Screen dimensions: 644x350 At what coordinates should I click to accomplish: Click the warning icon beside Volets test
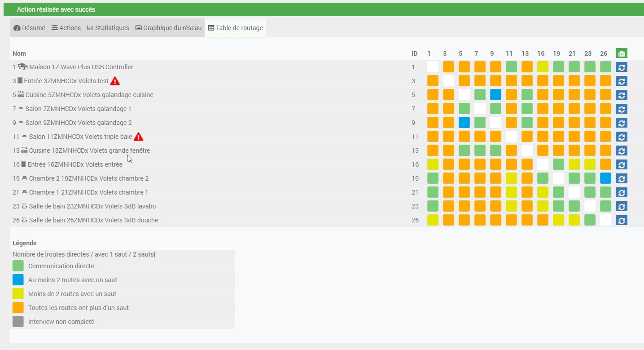115,81
